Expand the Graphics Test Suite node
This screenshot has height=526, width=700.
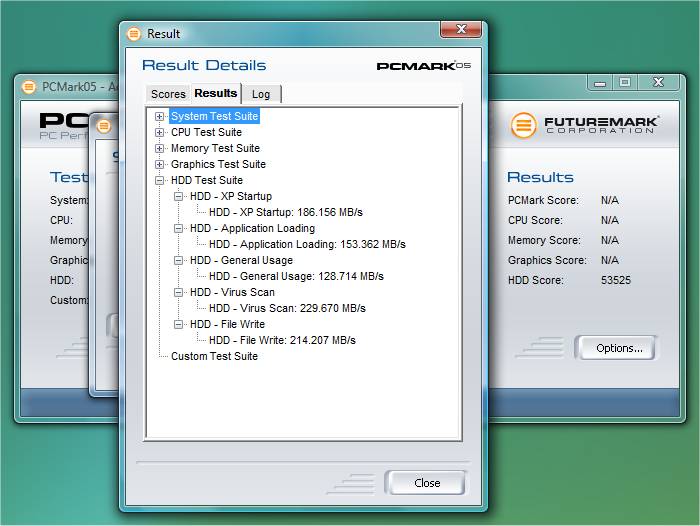[159, 164]
